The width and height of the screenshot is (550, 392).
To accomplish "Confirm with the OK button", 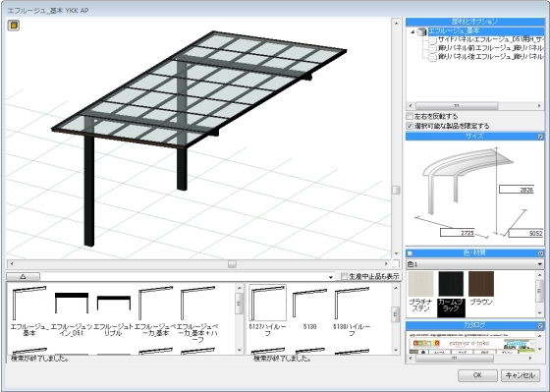I will point(477,375).
